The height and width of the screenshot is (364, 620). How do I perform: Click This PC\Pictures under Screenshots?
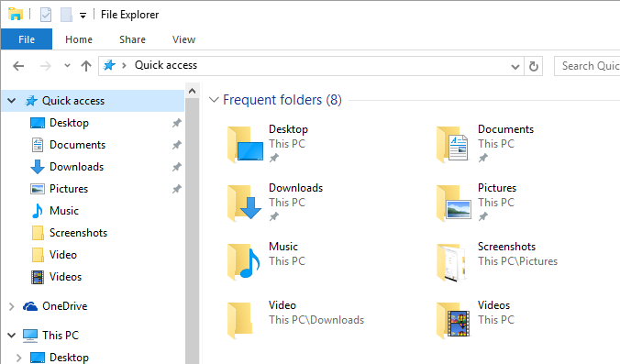[517, 261]
